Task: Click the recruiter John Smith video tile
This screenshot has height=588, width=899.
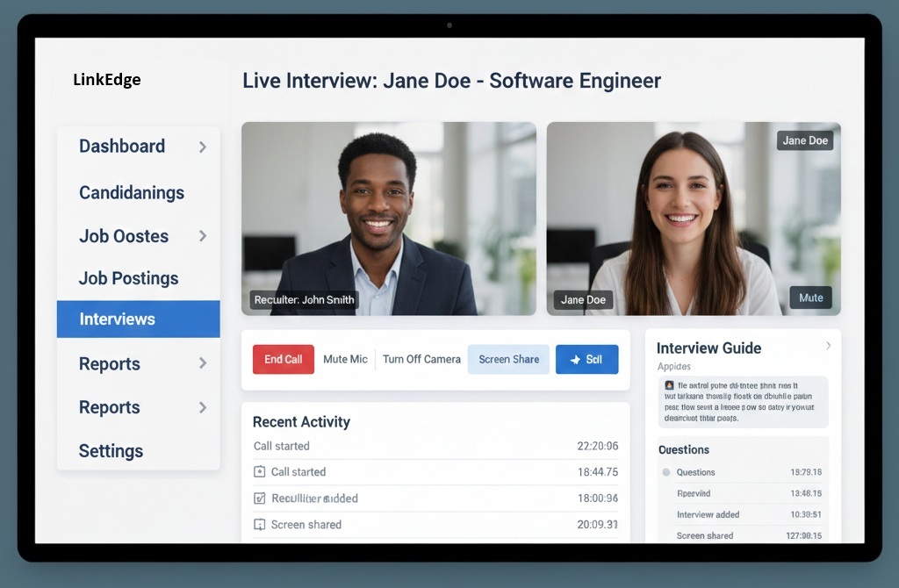Action: point(389,219)
